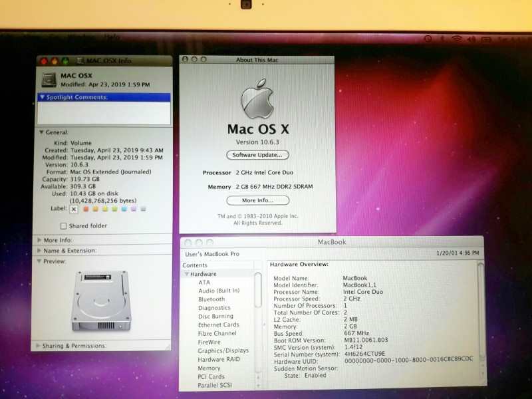Select Fibre Channel in Contents
Viewport: 532px width, 399px height.
[x=217, y=334]
